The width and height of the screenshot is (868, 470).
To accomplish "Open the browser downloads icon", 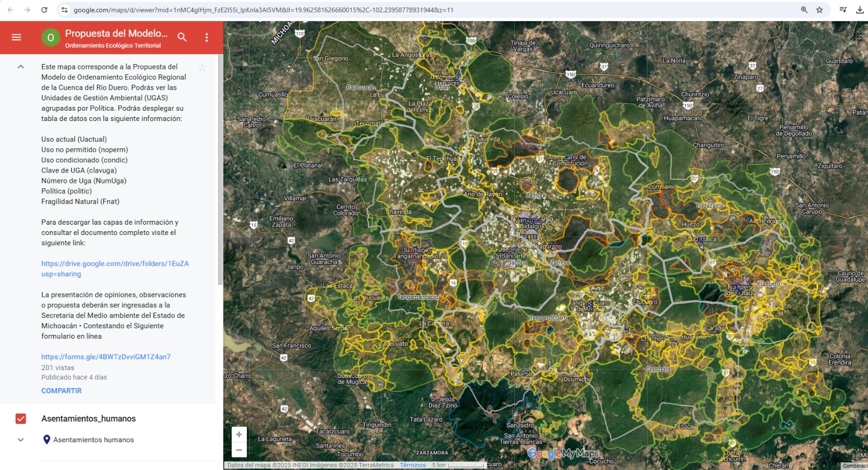I will tap(860, 10).
